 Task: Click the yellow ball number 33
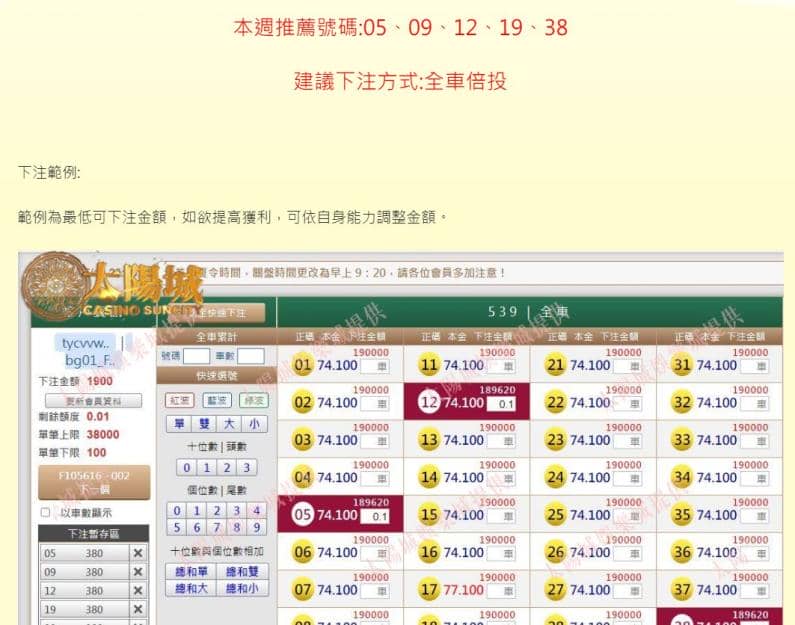point(682,440)
